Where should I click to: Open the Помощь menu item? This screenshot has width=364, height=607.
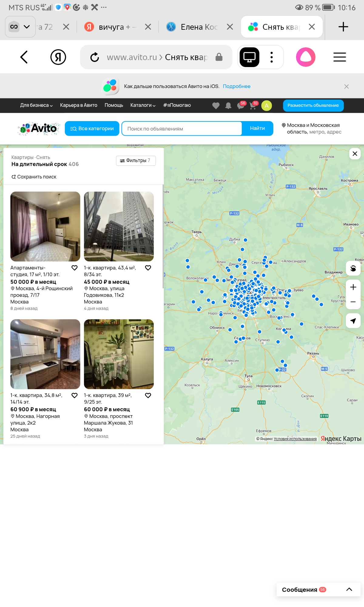click(114, 105)
